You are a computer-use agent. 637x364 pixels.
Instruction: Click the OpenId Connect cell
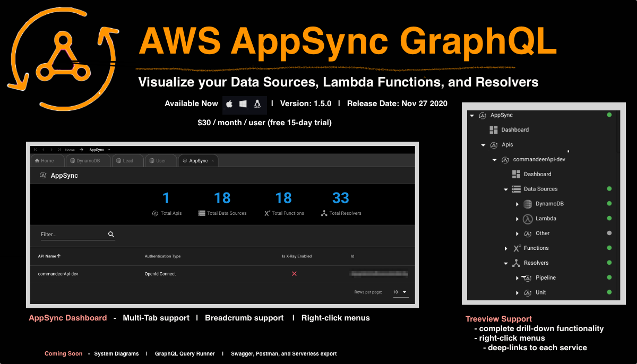click(x=160, y=274)
